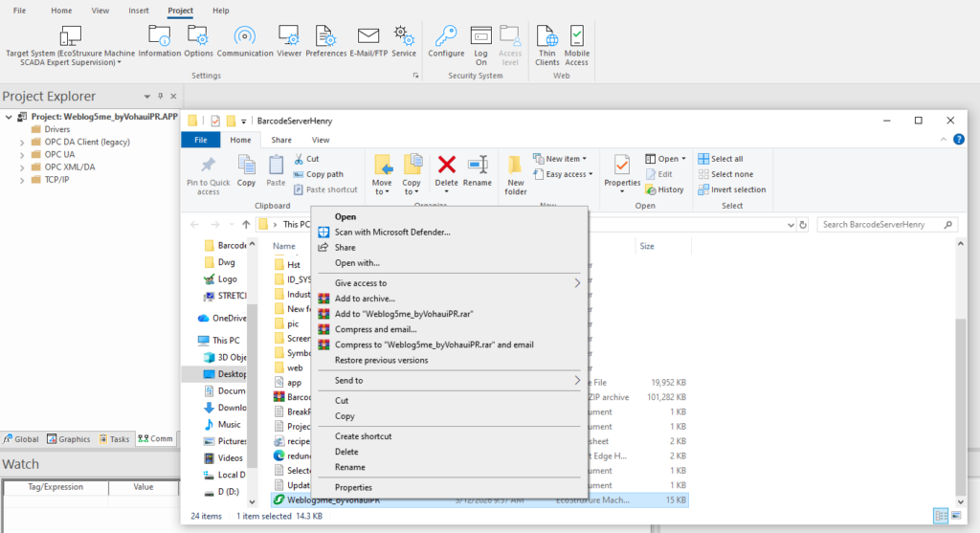Viewport: 980px width, 533px height.
Task: Click the Configure security key icon
Action: [x=446, y=41]
